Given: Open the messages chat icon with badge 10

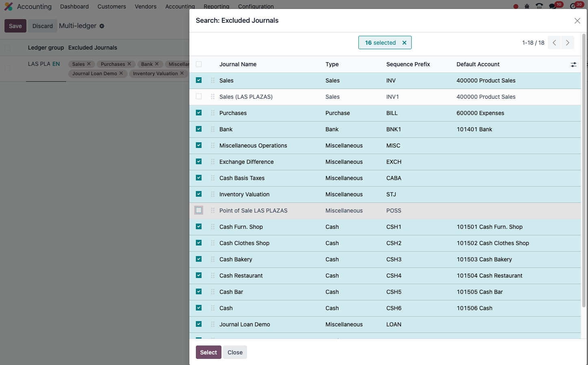Looking at the screenshot, I should tap(553, 6).
